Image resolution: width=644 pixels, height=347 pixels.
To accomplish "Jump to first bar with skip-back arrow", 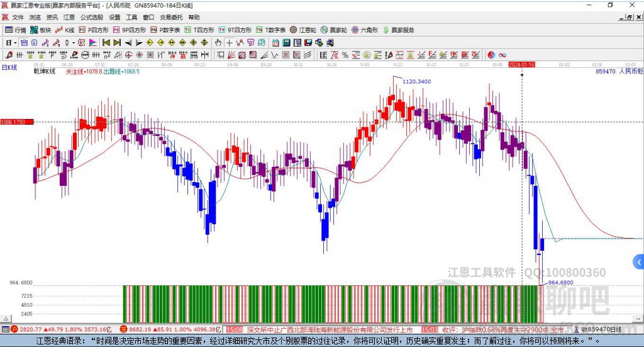I will (x=106, y=43).
